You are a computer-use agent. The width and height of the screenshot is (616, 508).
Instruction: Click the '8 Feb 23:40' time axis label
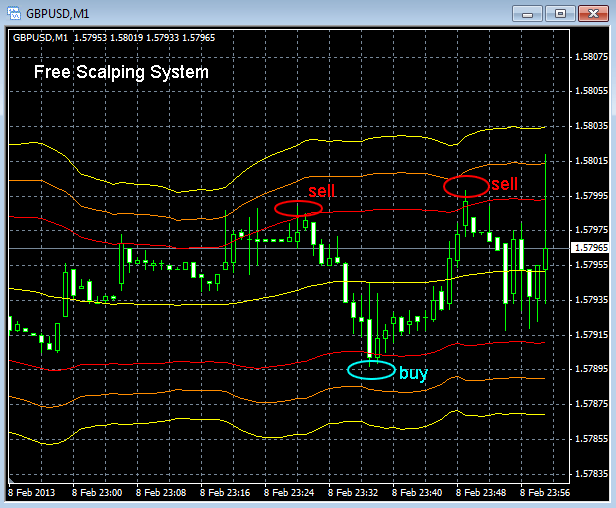point(417,493)
